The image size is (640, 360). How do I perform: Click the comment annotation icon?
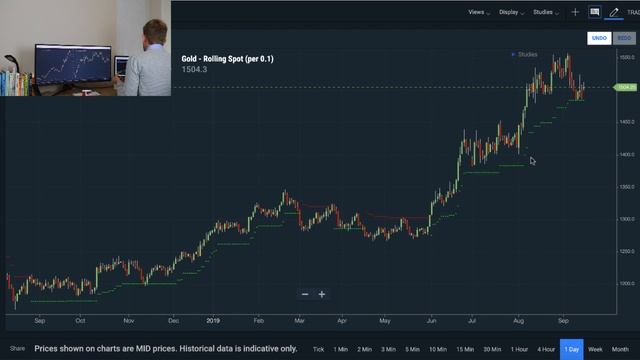[x=595, y=12]
